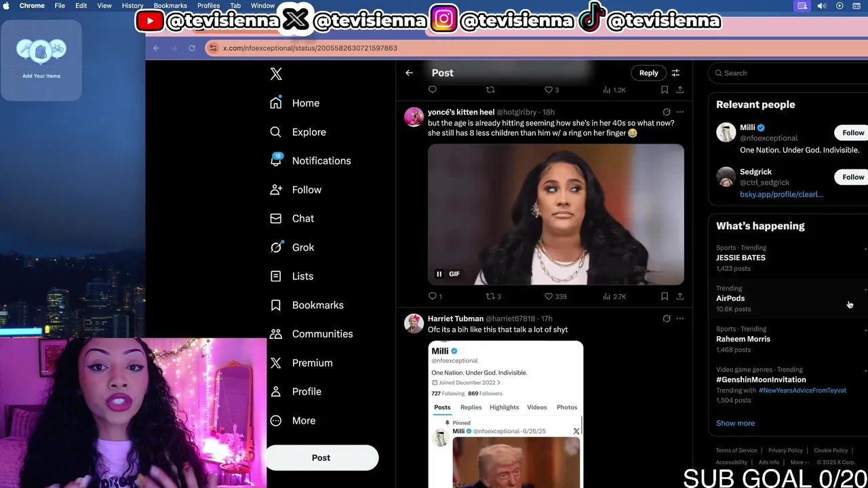
Task: Share yoncé's kitten heel post
Action: pos(679,296)
